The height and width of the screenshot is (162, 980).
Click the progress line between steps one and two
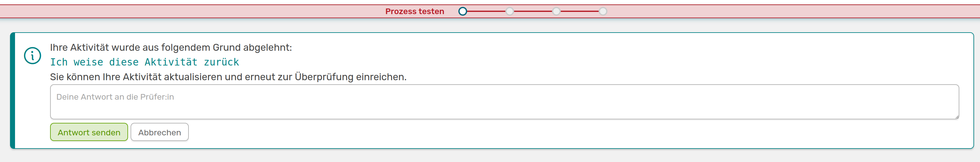click(486, 11)
